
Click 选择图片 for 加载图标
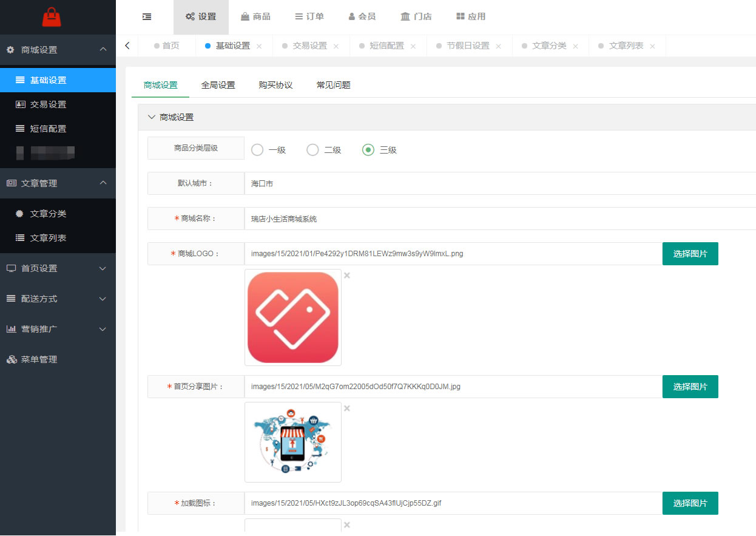tap(690, 503)
